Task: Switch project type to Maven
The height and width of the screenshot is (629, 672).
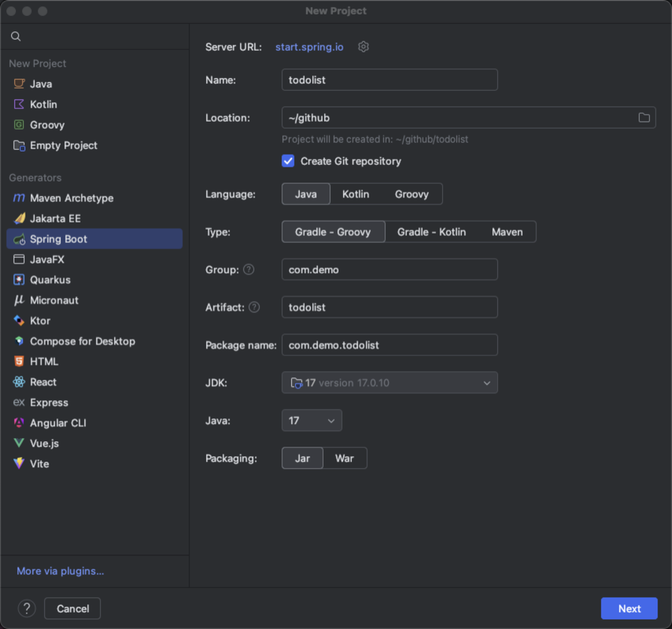Action: [507, 232]
